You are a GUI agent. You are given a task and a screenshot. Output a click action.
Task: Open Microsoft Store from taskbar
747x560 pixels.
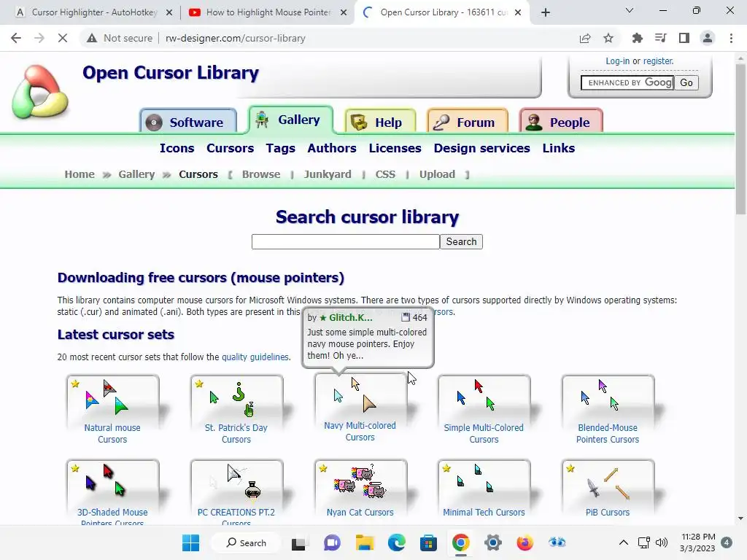tap(429, 542)
